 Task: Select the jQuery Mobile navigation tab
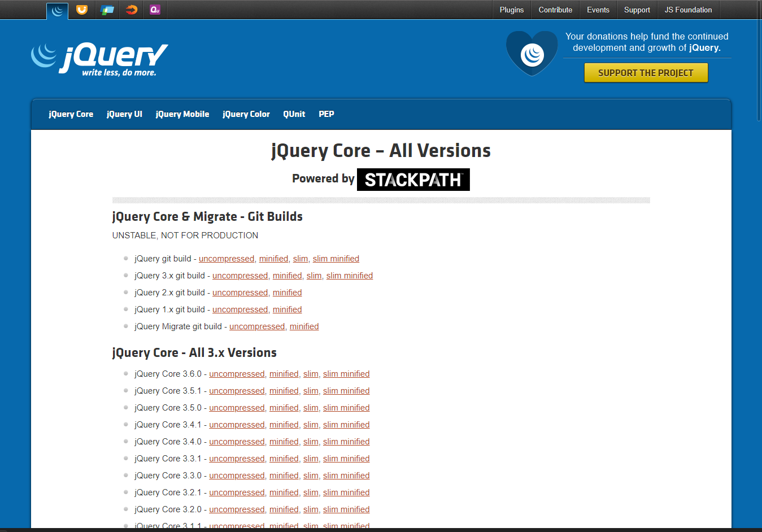[182, 114]
